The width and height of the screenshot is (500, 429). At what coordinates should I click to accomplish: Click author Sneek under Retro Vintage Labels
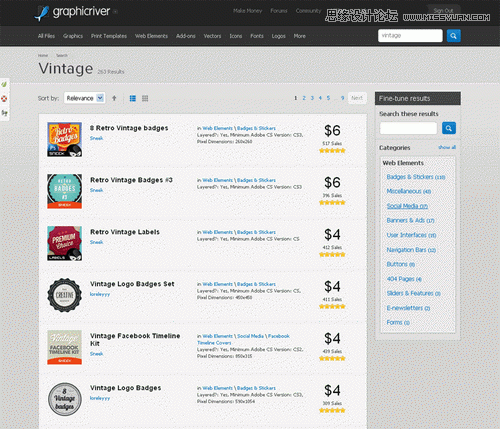click(x=96, y=242)
